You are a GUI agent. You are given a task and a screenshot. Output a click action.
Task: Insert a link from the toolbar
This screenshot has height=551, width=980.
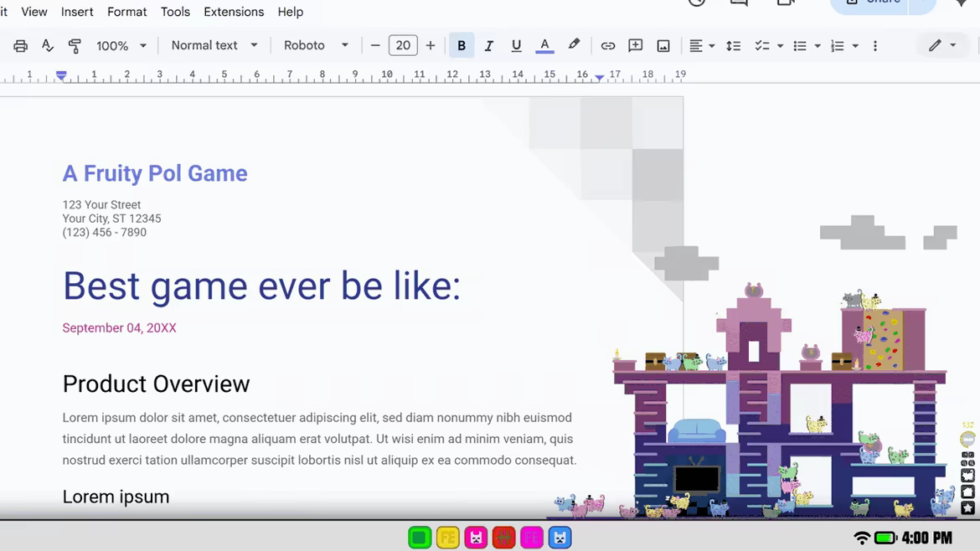tap(607, 45)
